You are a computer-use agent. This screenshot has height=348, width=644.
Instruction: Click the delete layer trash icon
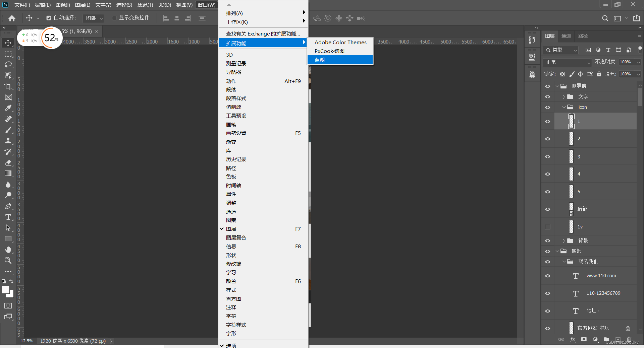click(x=629, y=339)
